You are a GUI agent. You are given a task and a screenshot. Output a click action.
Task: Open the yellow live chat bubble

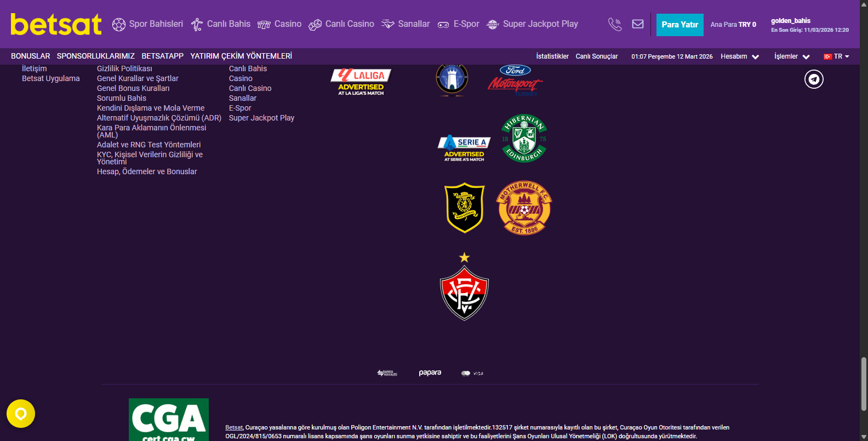click(x=21, y=414)
